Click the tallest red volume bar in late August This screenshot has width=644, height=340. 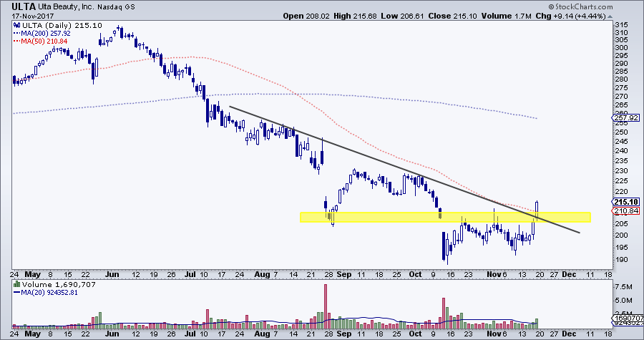tap(326, 303)
